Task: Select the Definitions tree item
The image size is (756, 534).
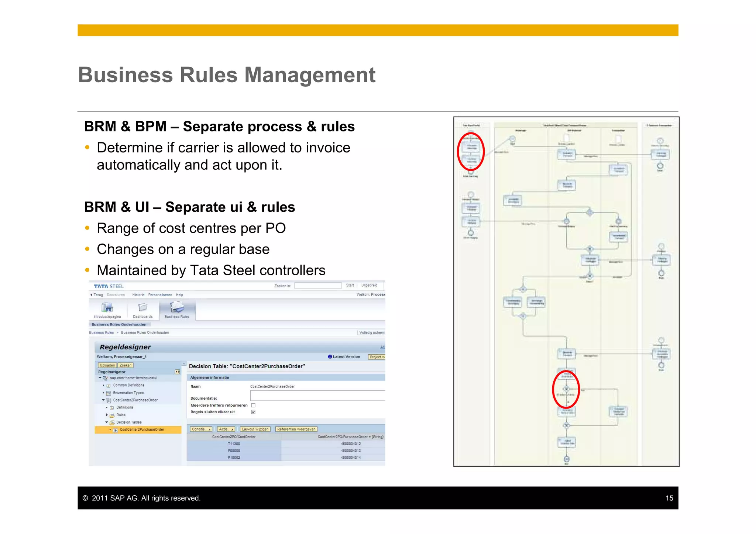Action: tap(125, 407)
